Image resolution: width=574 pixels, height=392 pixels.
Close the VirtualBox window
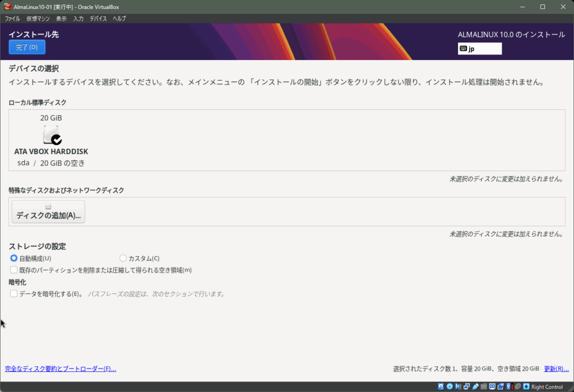[x=563, y=7]
